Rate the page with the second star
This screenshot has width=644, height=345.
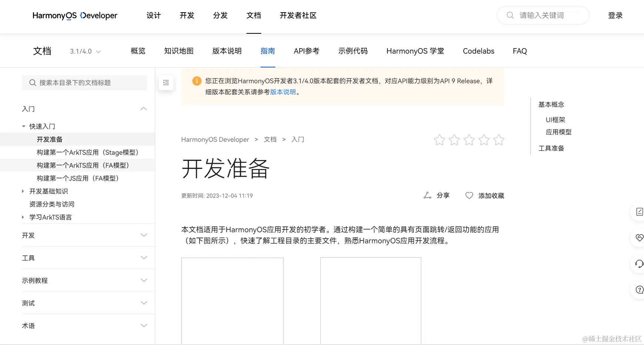tap(454, 140)
